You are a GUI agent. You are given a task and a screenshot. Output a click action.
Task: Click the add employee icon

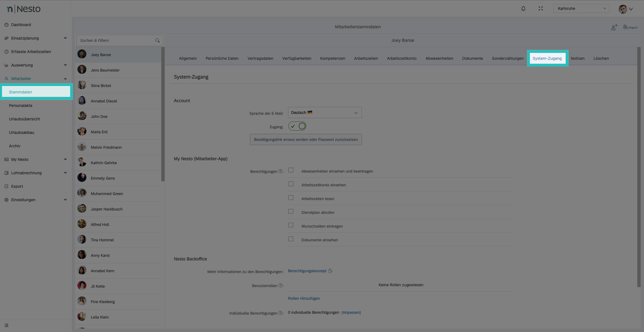(x=614, y=27)
